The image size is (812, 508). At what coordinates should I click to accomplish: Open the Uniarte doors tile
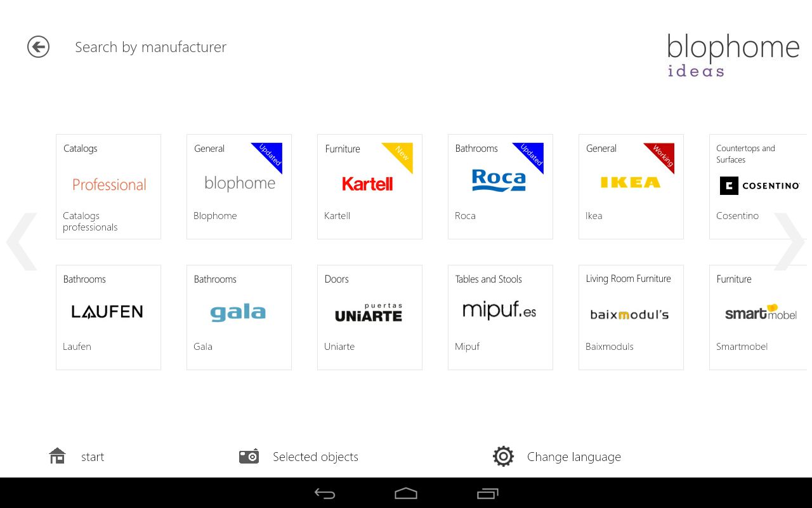coord(370,317)
